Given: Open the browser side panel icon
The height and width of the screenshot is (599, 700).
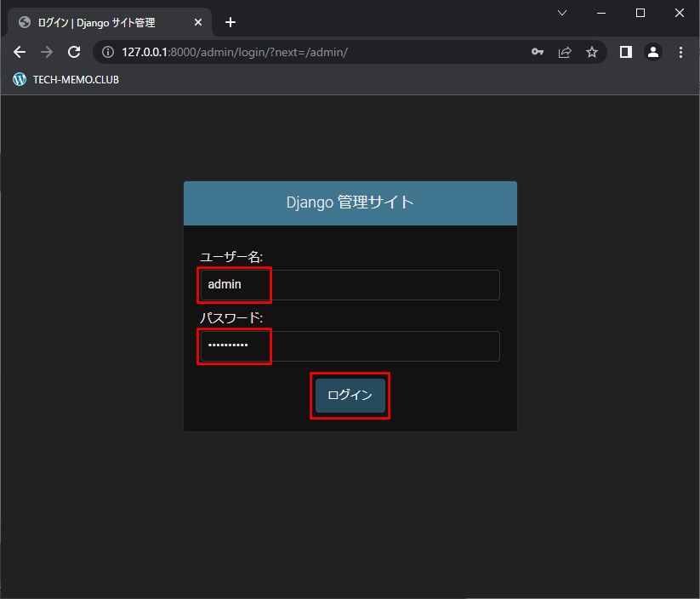Looking at the screenshot, I should (626, 52).
